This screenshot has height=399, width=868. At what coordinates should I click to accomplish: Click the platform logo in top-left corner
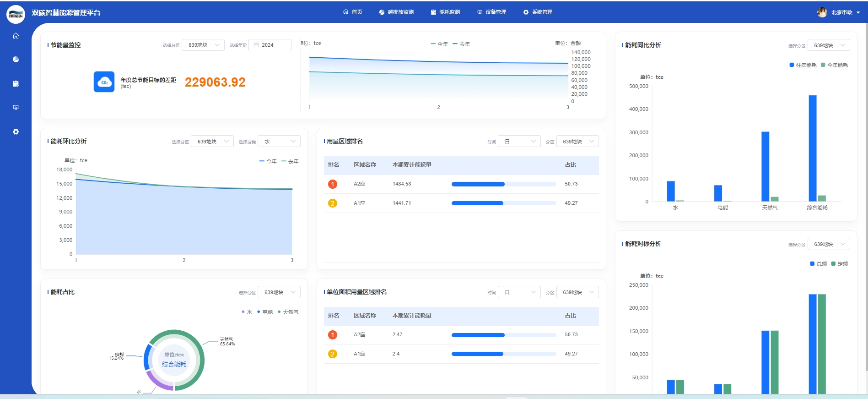pyautogui.click(x=16, y=14)
